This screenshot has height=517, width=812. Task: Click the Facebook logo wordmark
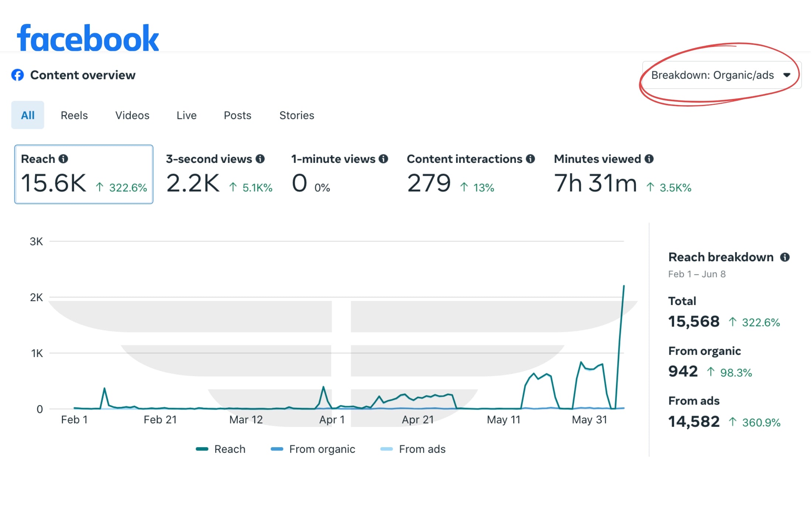pyautogui.click(x=88, y=38)
